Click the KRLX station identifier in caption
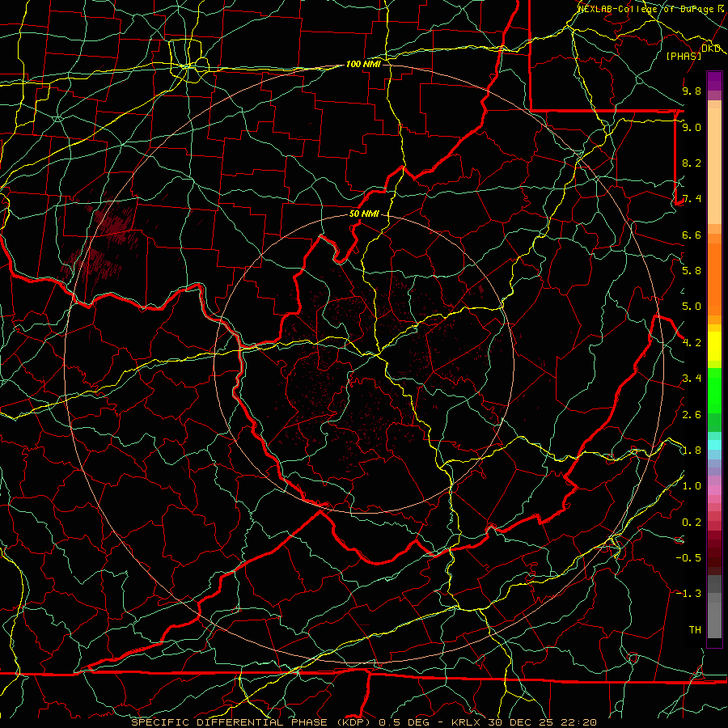This screenshot has width=728, height=728. 467,722
